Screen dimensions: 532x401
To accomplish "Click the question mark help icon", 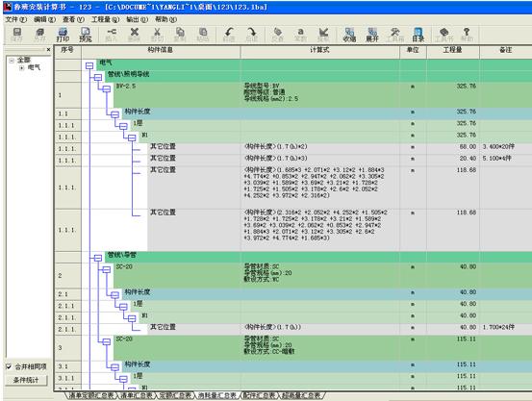I will 467,35.
